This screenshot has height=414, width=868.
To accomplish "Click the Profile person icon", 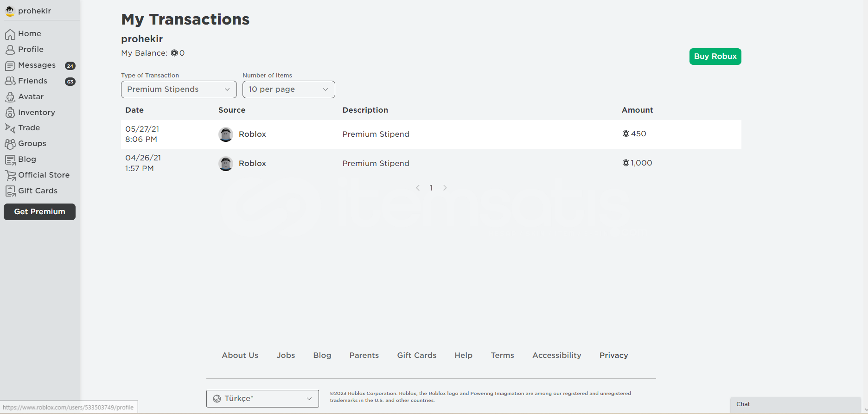I will click(x=10, y=50).
